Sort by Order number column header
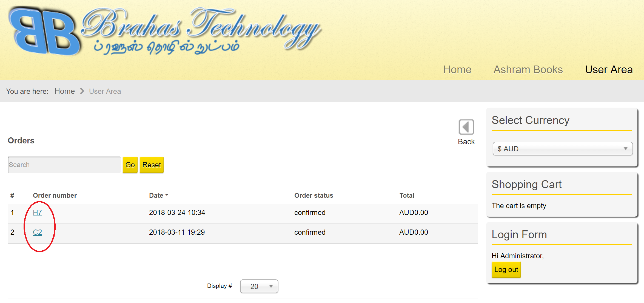 55,196
